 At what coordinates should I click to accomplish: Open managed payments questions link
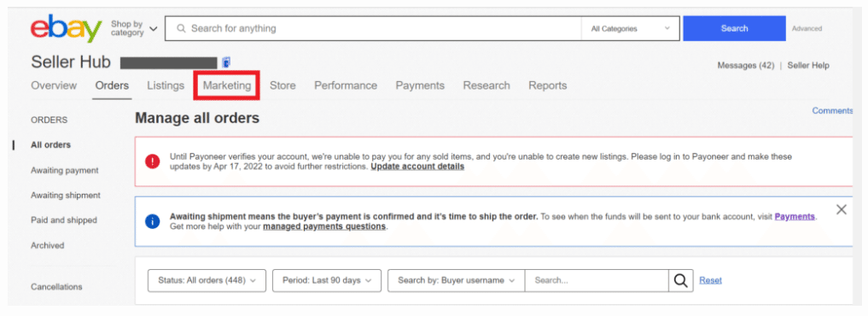324,226
